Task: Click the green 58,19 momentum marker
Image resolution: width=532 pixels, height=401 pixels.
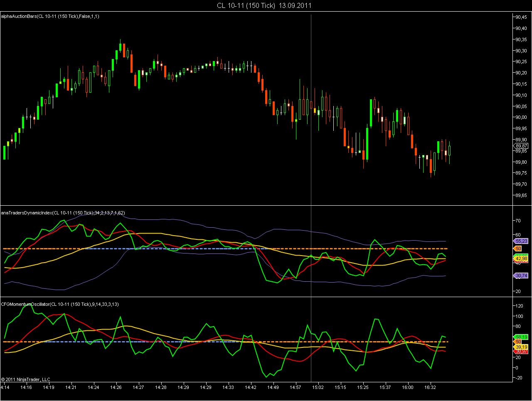Action: click(x=521, y=337)
